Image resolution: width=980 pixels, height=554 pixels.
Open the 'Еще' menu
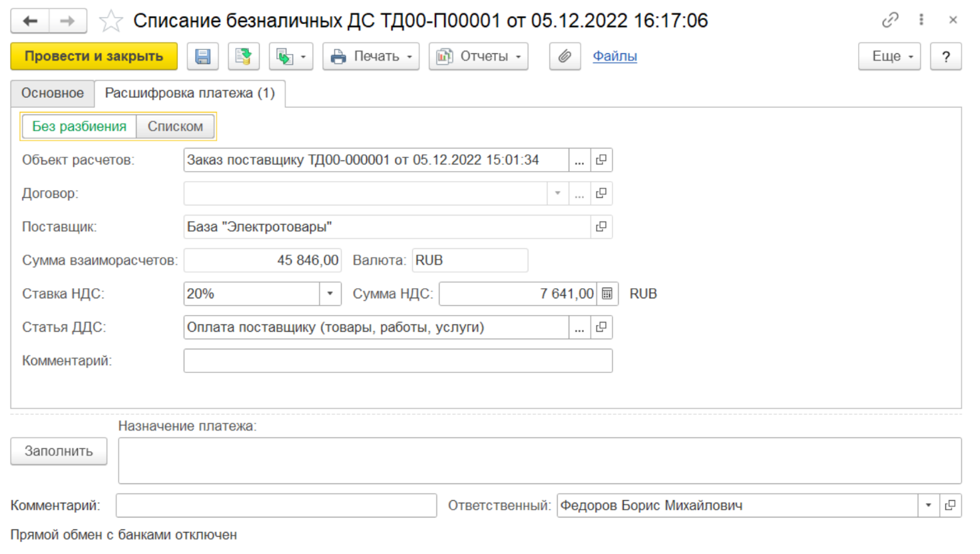click(x=889, y=57)
